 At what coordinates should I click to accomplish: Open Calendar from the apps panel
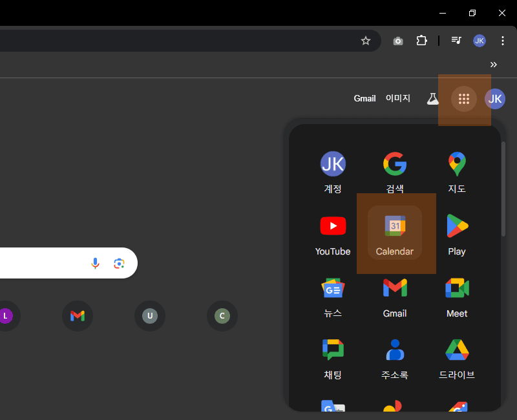click(x=395, y=233)
